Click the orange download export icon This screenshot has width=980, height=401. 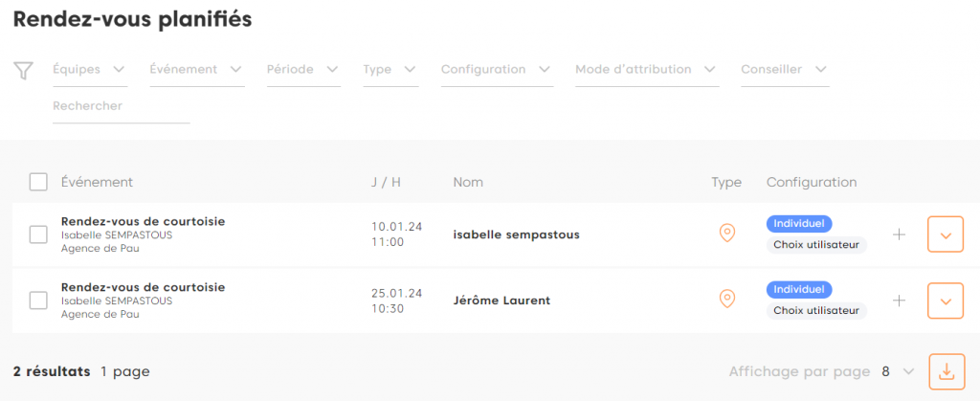pos(946,371)
